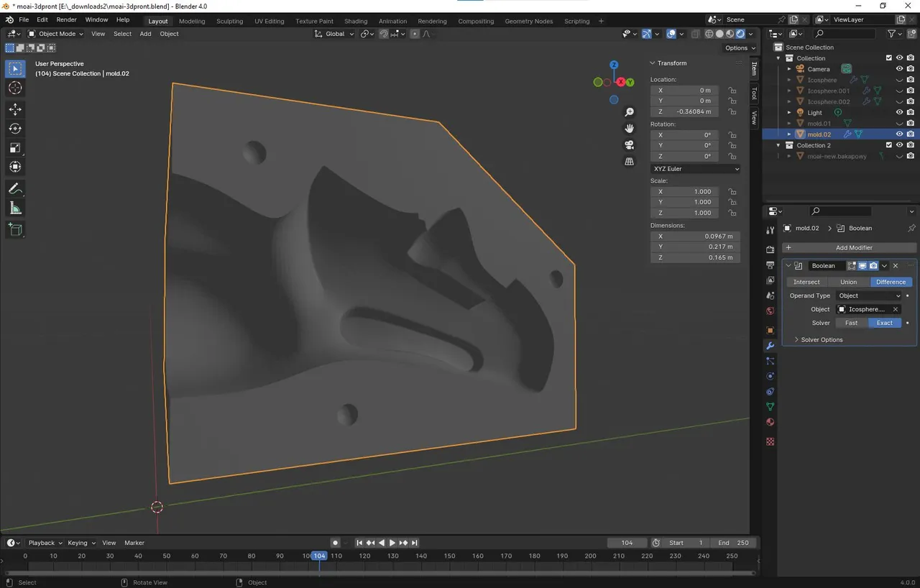Switch to the Geometry Nodes workspace tab
This screenshot has width=920, height=588.
(x=529, y=21)
